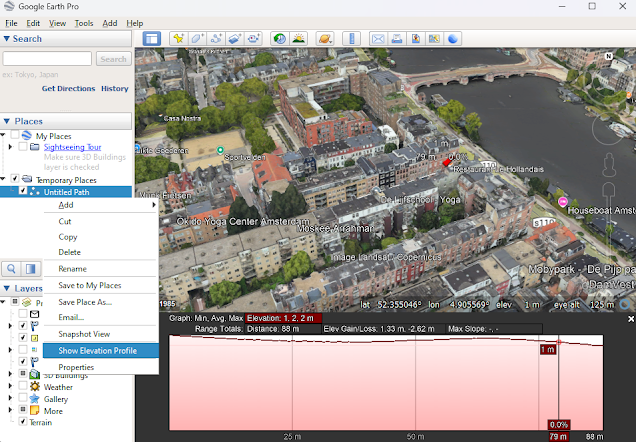Click the Get Directions link
The image size is (636, 442).
coord(68,88)
